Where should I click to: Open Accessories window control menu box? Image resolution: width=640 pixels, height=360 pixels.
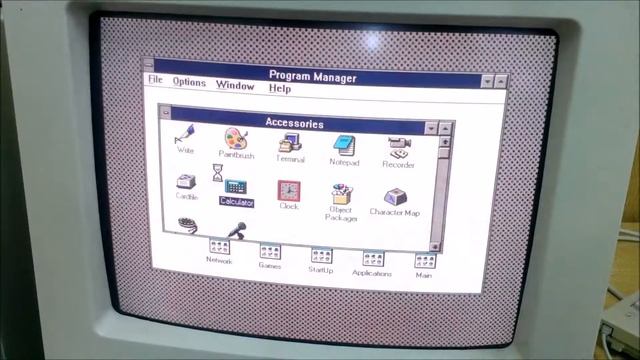165,111
